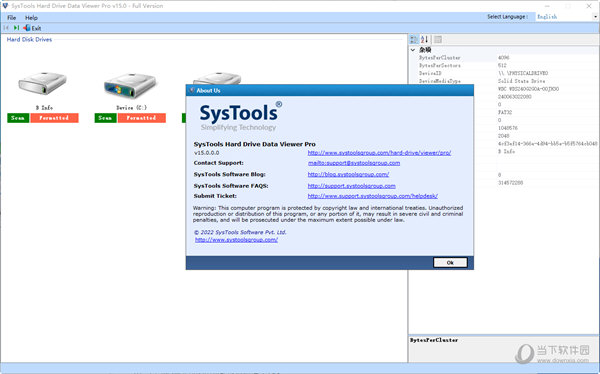Click Ok in the About Us dialog
The height and width of the screenshot is (374, 600).
(450, 263)
